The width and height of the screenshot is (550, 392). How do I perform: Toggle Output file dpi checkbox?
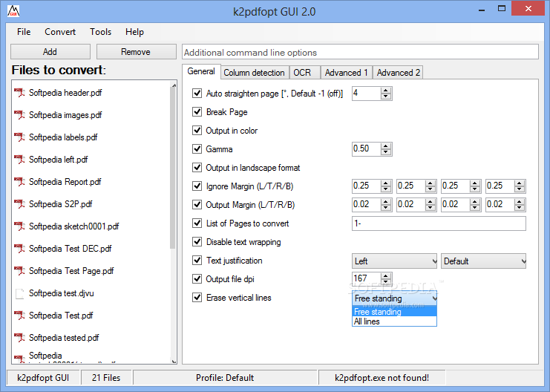point(197,279)
